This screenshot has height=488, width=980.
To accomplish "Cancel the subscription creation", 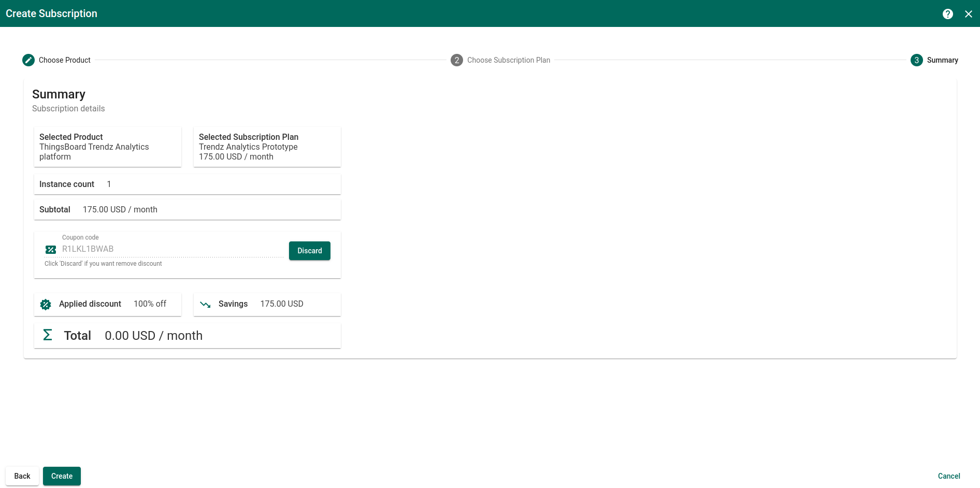I will click(x=948, y=476).
